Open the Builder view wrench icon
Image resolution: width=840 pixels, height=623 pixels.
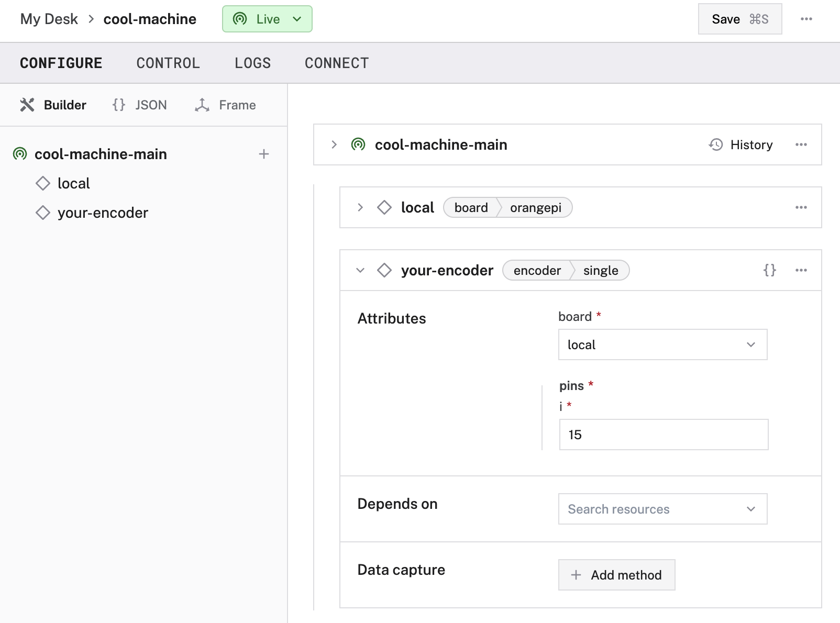tap(29, 105)
